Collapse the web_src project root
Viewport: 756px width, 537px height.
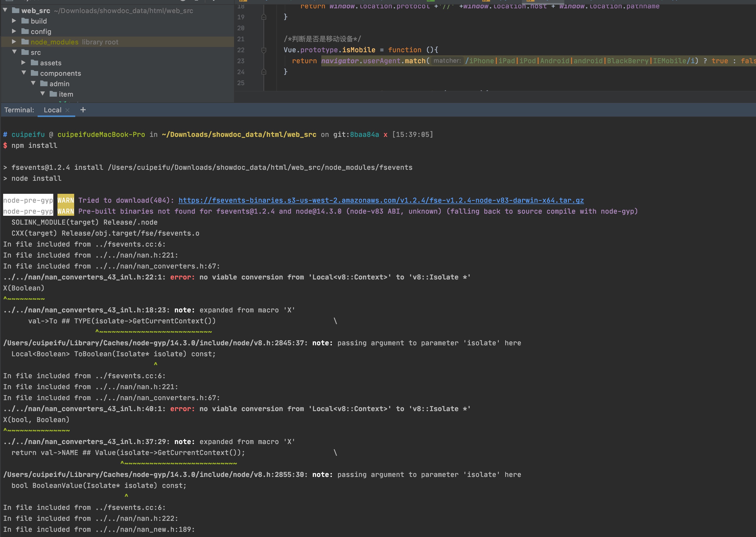coord(5,10)
